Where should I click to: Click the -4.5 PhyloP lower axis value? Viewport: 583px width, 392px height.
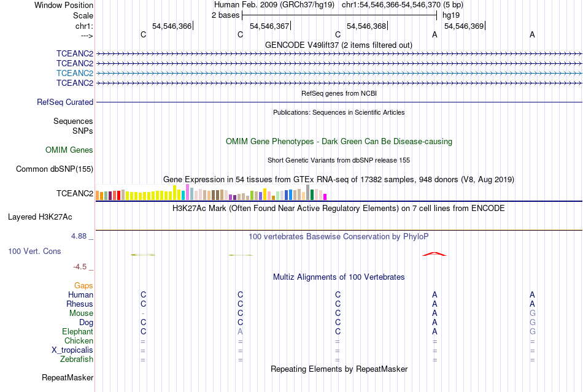[80, 267]
